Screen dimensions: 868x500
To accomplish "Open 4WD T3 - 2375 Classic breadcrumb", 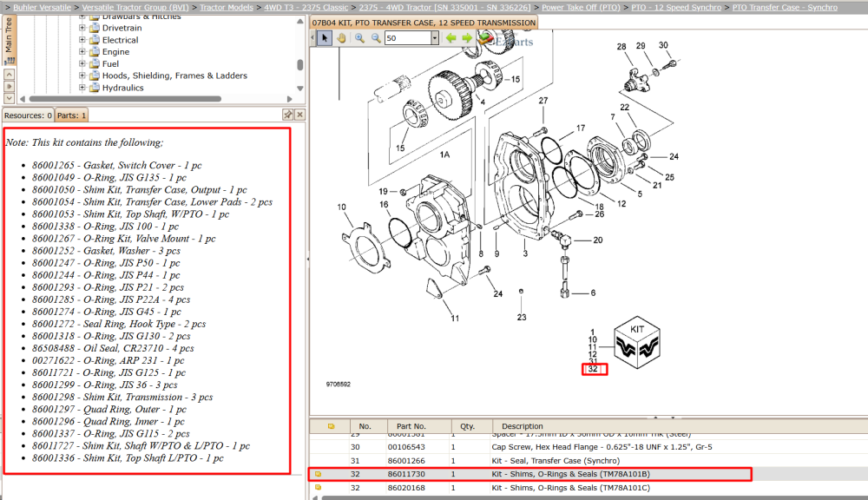I will click(x=306, y=7).
